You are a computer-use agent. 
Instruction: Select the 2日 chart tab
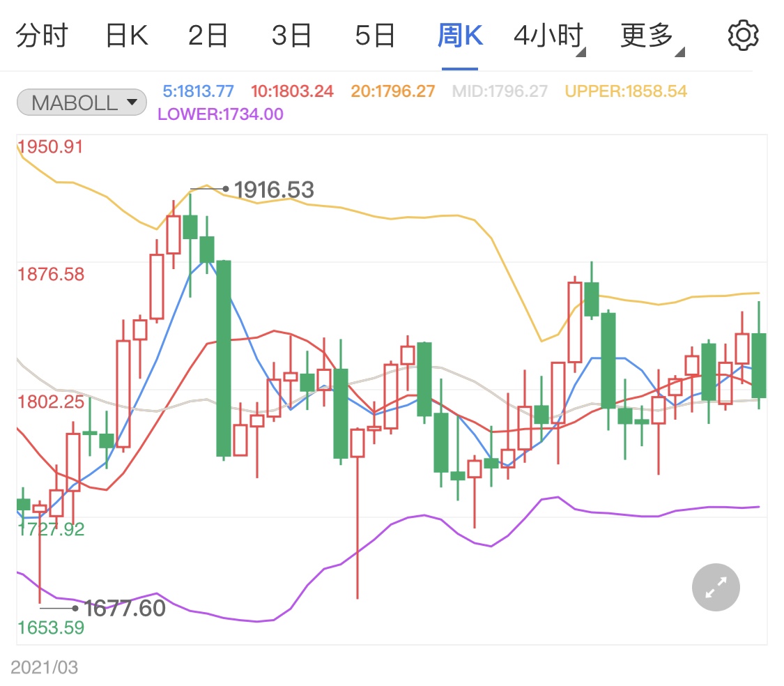pyautogui.click(x=208, y=36)
